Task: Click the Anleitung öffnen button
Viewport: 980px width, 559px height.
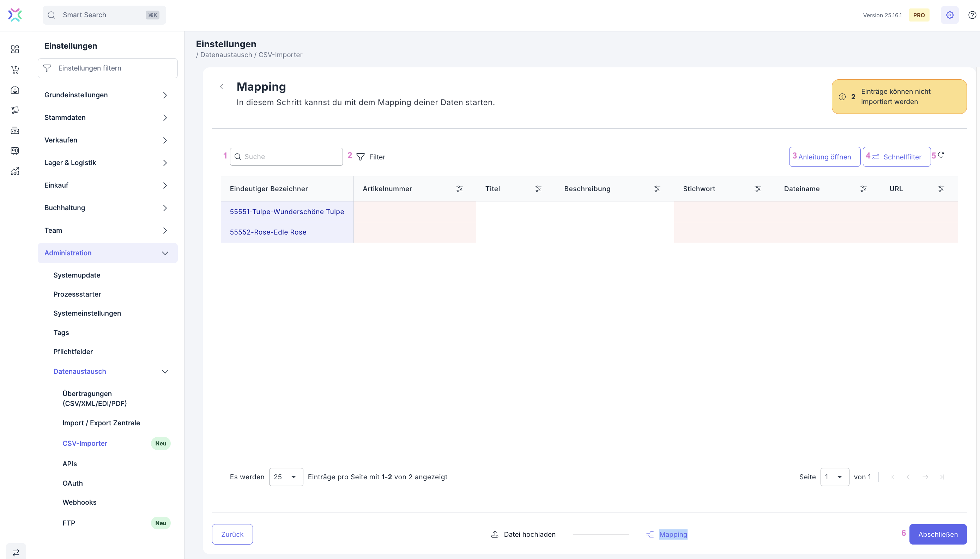Action: click(824, 157)
